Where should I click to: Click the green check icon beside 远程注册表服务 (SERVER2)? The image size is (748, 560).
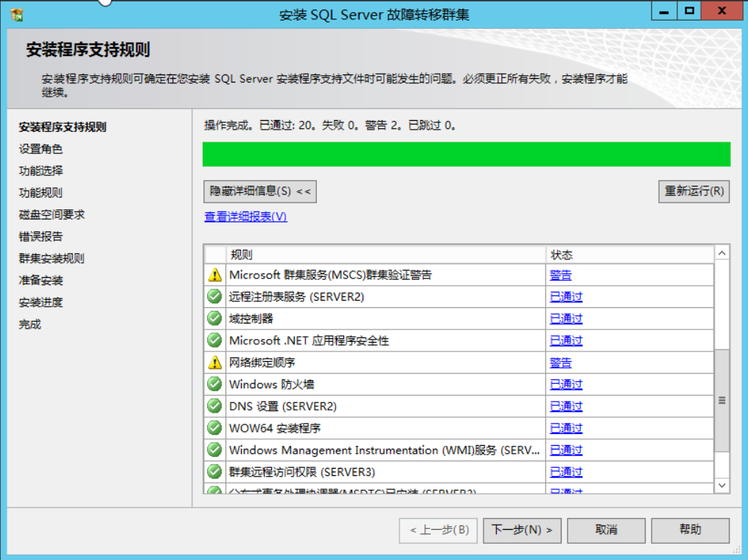pyautogui.click(x=214, y=297)
